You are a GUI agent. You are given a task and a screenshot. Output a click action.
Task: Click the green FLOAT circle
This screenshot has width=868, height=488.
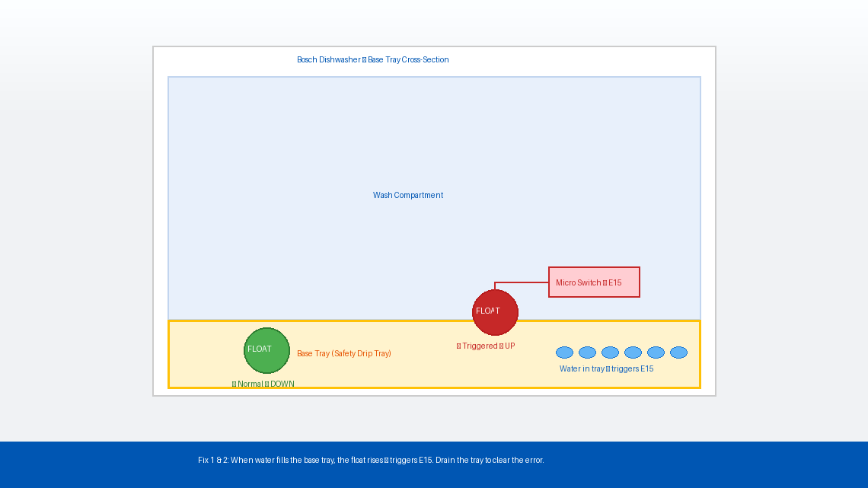[x=266, y=350]
